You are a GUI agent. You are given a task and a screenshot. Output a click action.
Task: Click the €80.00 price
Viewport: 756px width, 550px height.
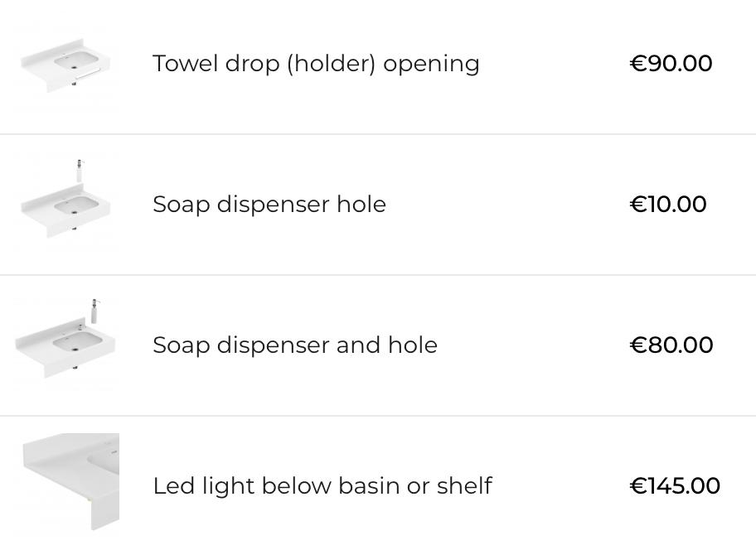click(x=671, y=345)
